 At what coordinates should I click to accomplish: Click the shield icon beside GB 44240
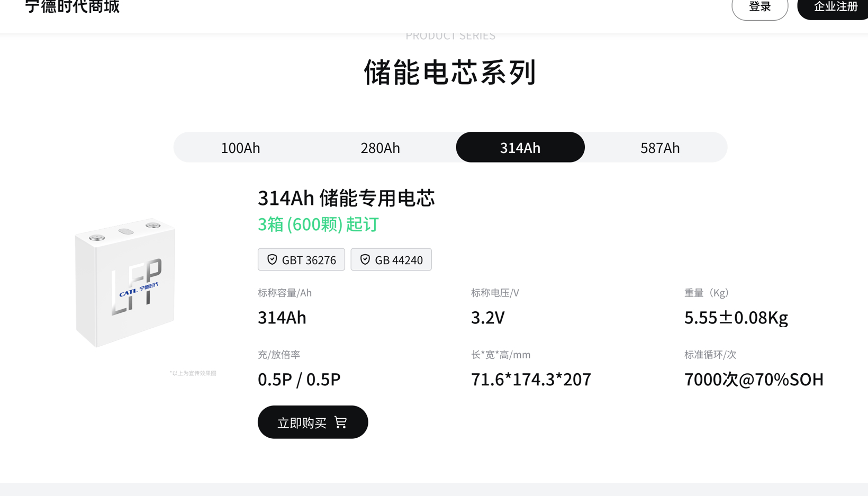(365, 259)
